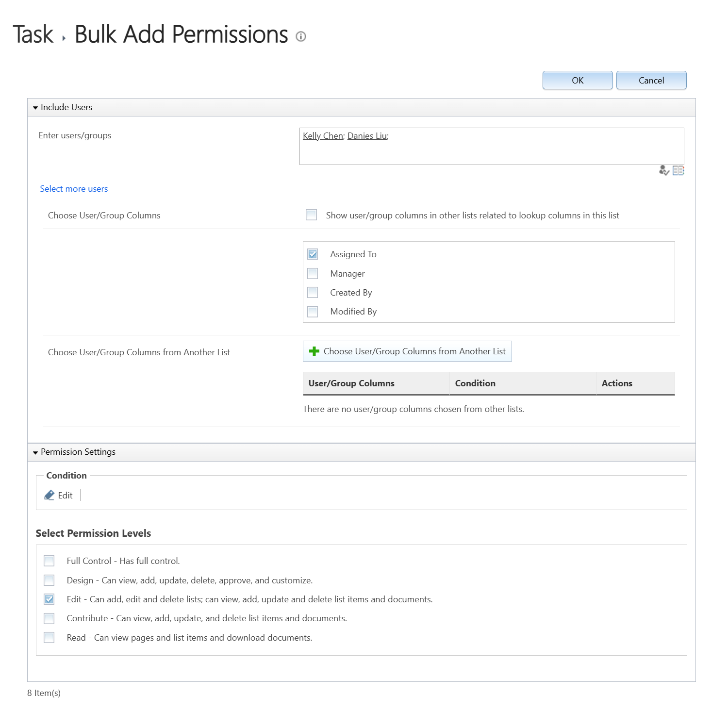This screenshot has height=728, width=728.
Task: Click the Select more users link
Action: point(74,189)
